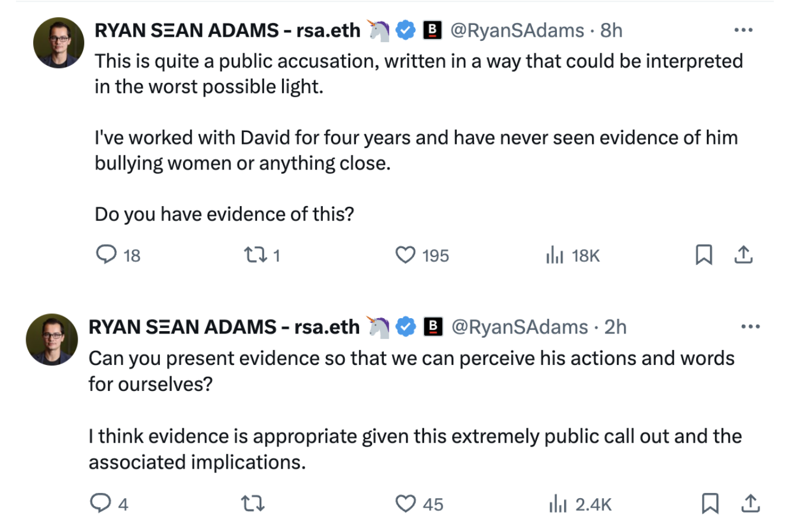Reply to the second tweet with 4 comments

point(101,504)
